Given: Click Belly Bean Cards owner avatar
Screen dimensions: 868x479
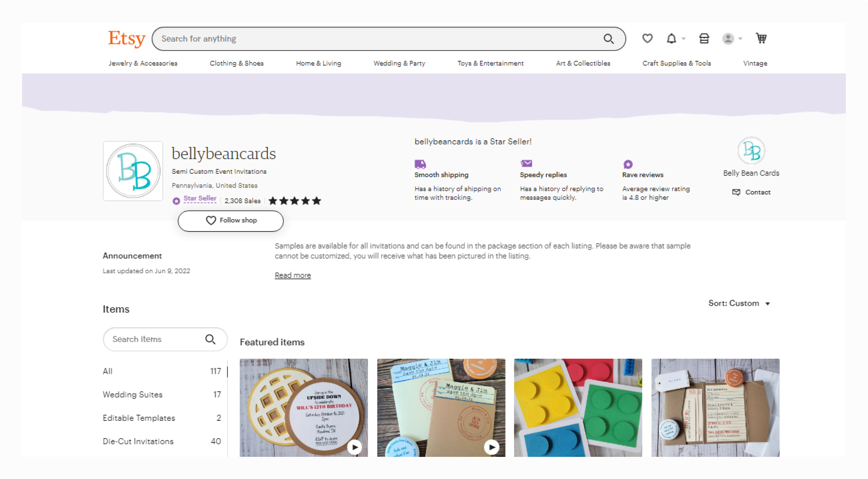Looking at the screenshot, I should click(x=751, y=151).
